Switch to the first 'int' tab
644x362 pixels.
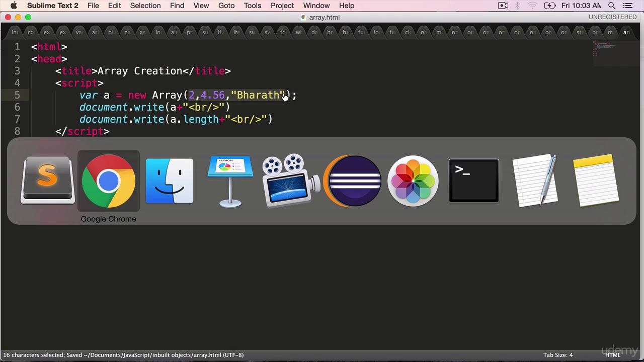15,32
